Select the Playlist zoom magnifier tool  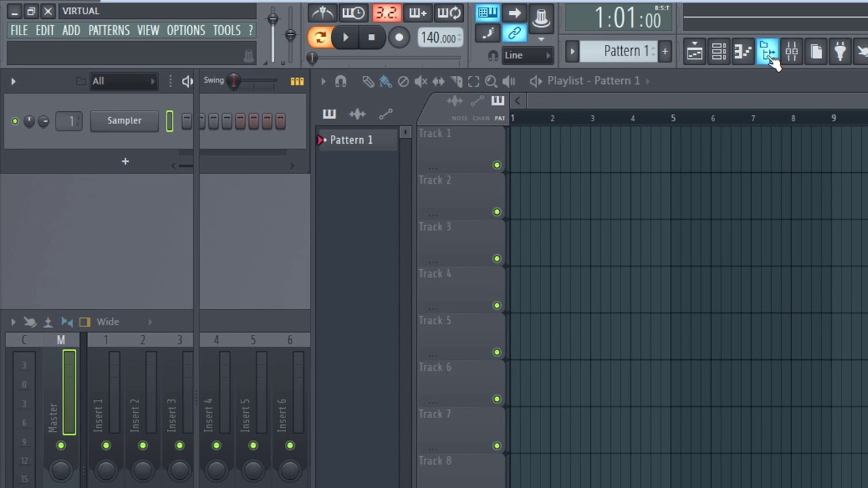click(x=491, y=81)
